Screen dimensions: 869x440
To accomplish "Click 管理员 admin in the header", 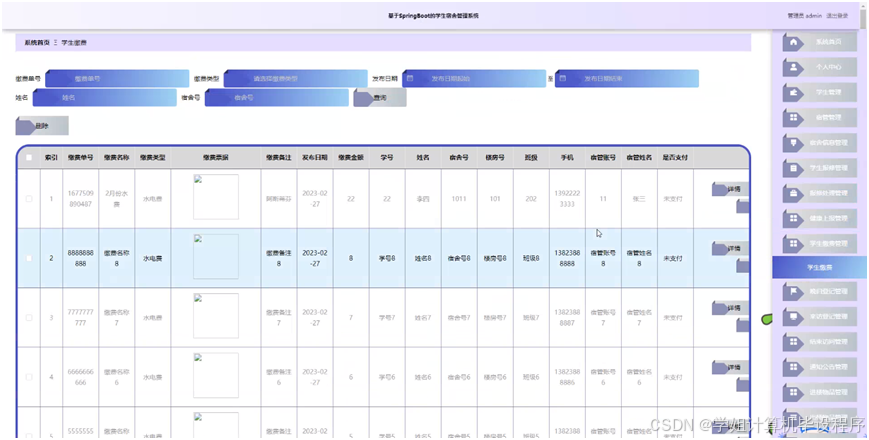I will coord(805,16).
